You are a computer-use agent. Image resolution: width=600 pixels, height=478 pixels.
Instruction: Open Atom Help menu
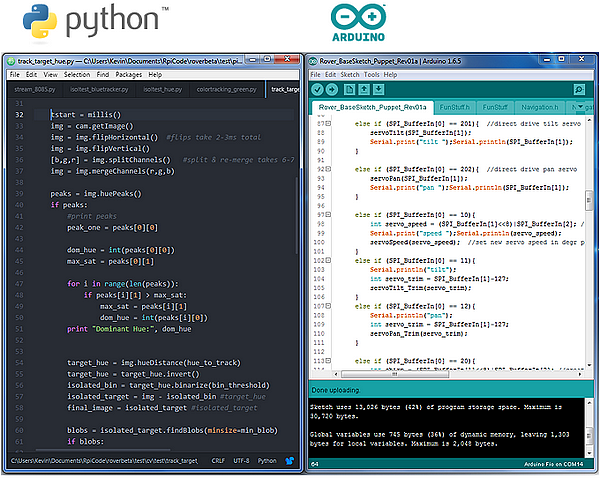point(155,75)
